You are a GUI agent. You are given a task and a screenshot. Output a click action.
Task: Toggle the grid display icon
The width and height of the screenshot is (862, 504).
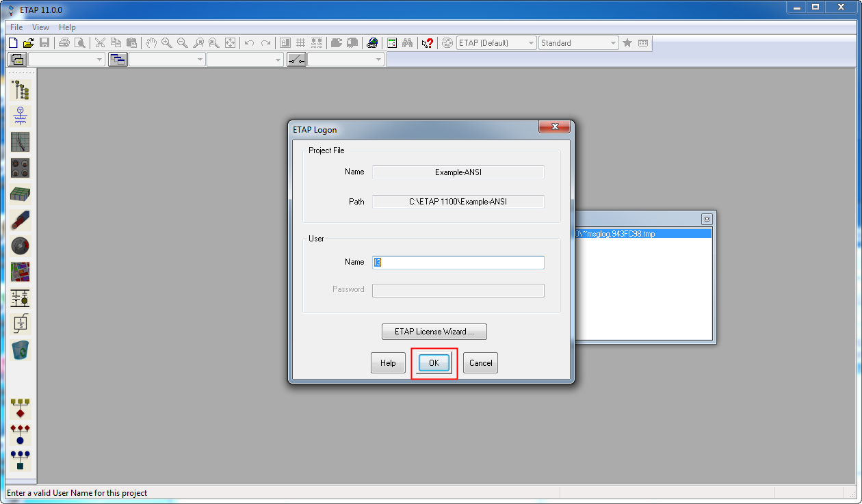click(x=301, y=43)
